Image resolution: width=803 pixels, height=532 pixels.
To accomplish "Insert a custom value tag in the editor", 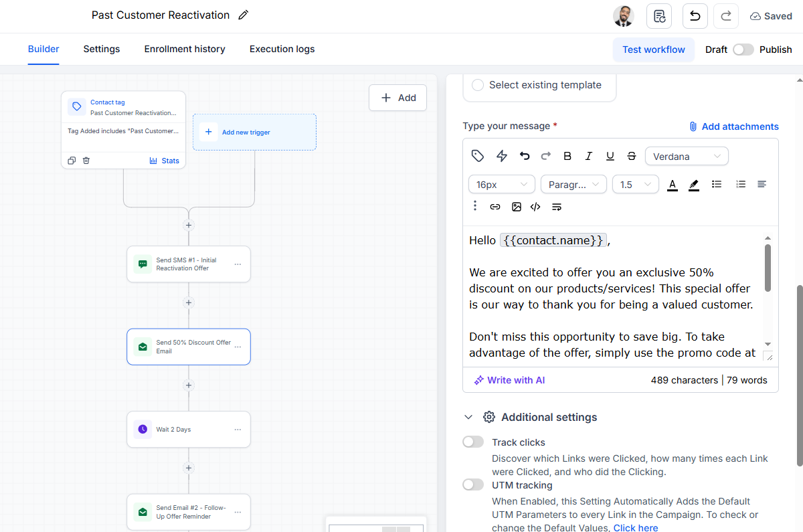I will 478,156.
